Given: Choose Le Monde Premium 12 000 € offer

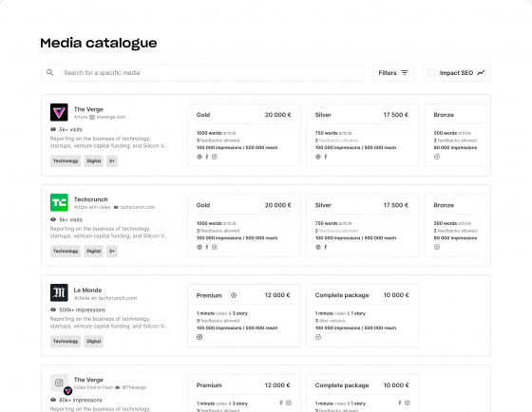Looking at the screenshot, I should [244, 316].
